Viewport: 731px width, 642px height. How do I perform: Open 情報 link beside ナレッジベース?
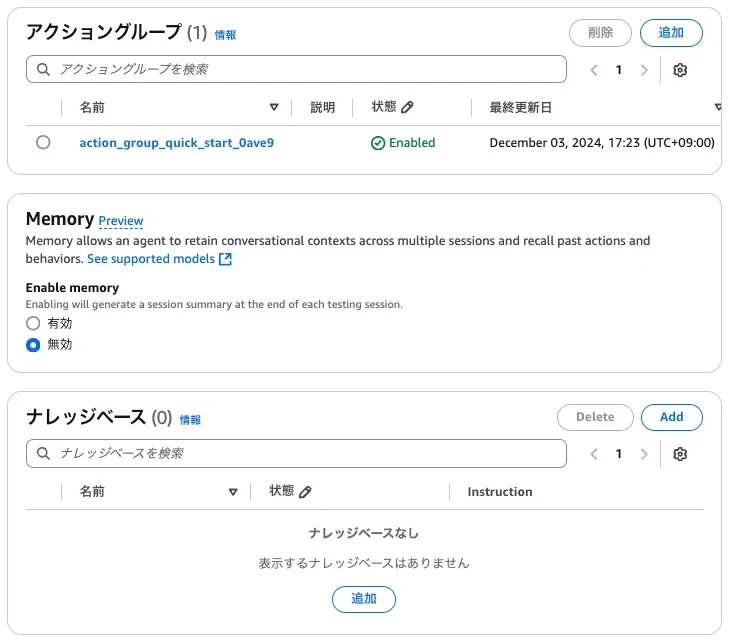point(190,420)
